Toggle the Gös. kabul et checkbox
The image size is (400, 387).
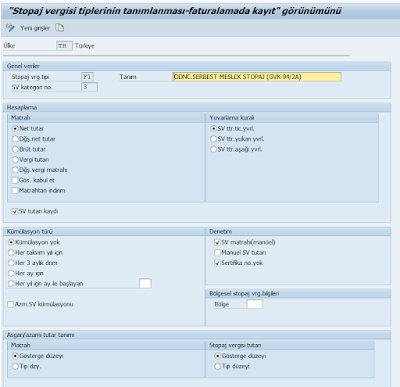pyautogui.click(x=15, y=180)
